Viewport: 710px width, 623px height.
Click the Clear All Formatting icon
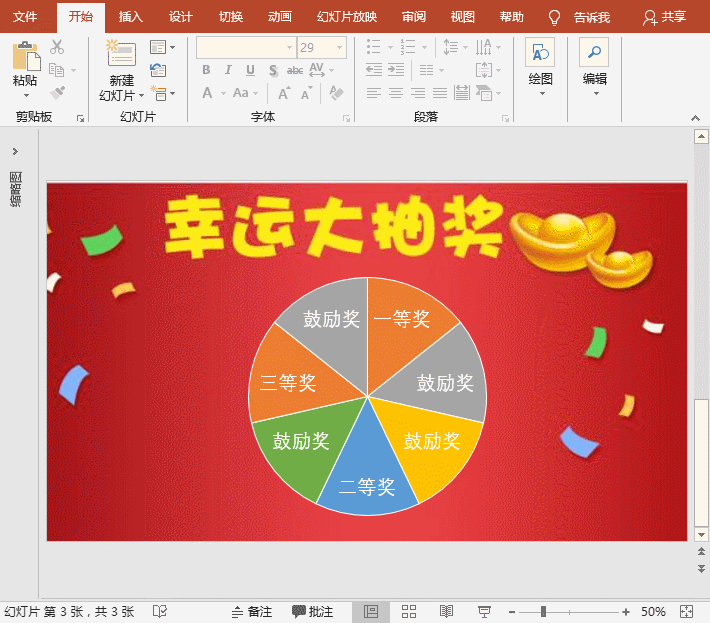coord(336,93)
